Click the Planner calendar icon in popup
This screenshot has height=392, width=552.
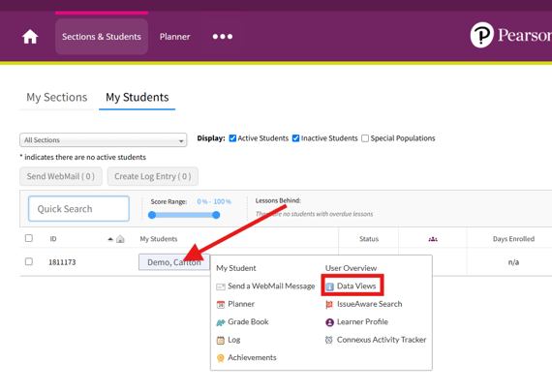point(221,304)
